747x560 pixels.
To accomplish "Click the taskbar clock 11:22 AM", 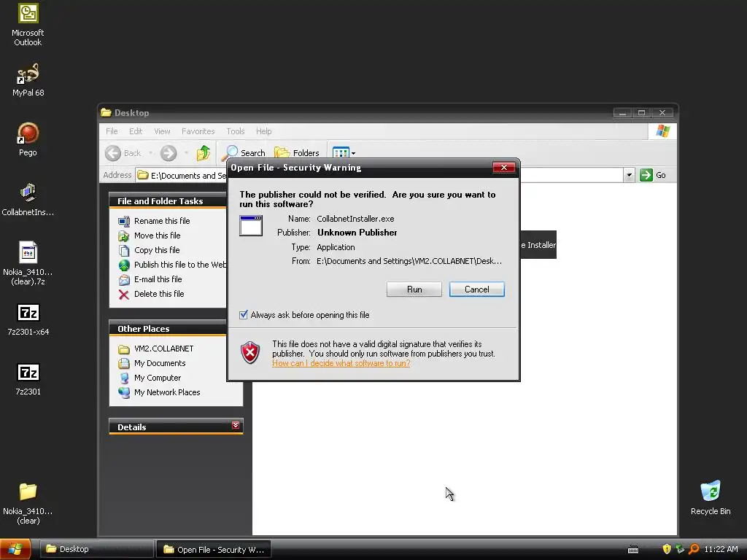I will click(721, 549).
